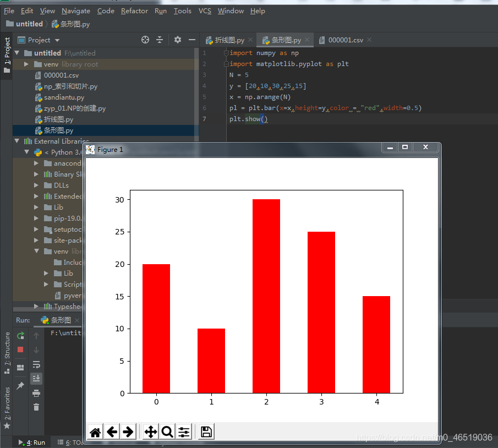The image size is (498, 448).
Task: Activate the zoom-to-rectangle magnifier tool
Action: click(x=167, y=432)
